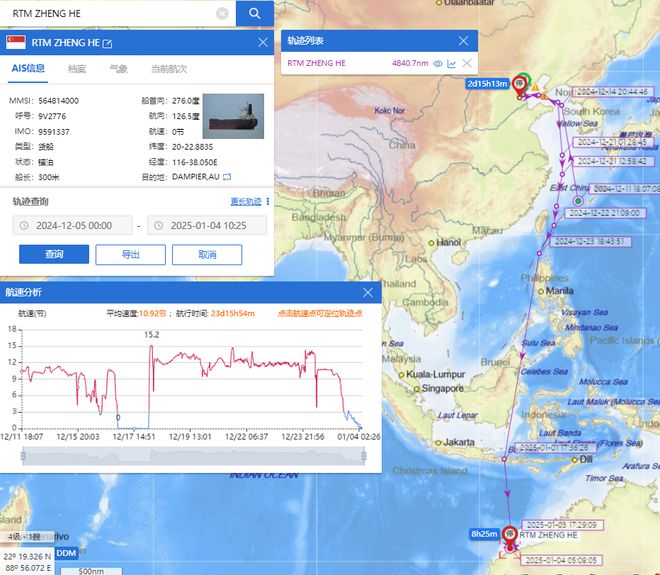The image size is (660, 575).
Task: Click track timestamp label 2024-12-14 20:44:46
Action: pyautogui.click(x=612, y=92)
